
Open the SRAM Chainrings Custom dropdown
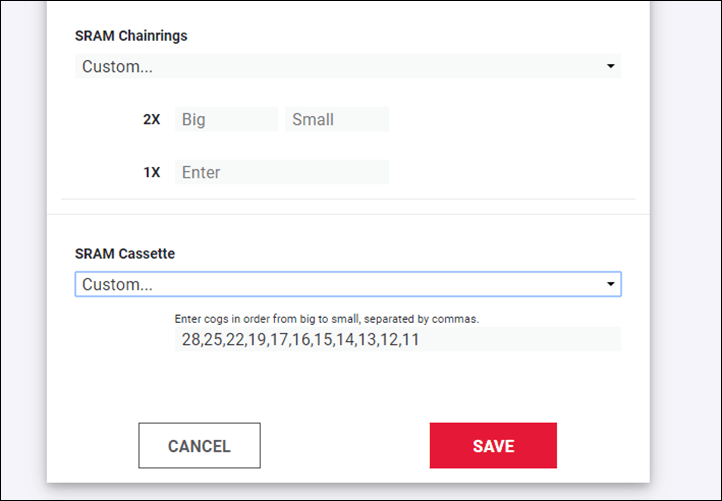click(x=348, y=66)
